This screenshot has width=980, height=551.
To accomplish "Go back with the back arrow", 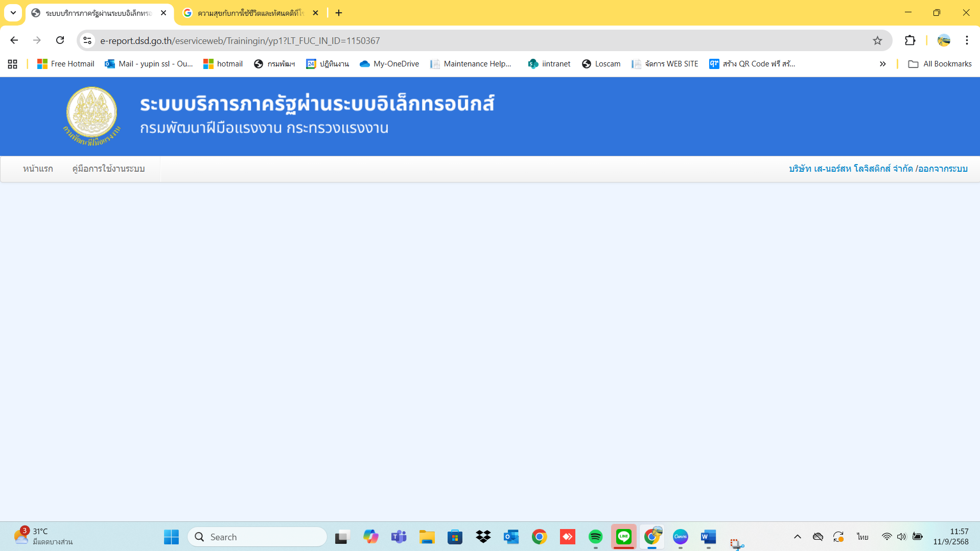I will coord(14,40).
